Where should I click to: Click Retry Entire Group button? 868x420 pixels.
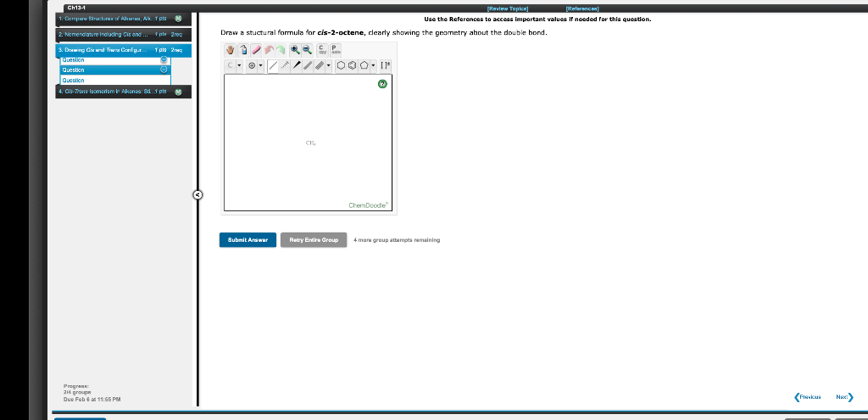click(x=314, y=240)
